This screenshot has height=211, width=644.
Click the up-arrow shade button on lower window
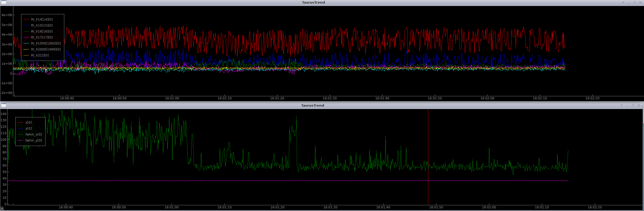point(622,105)
